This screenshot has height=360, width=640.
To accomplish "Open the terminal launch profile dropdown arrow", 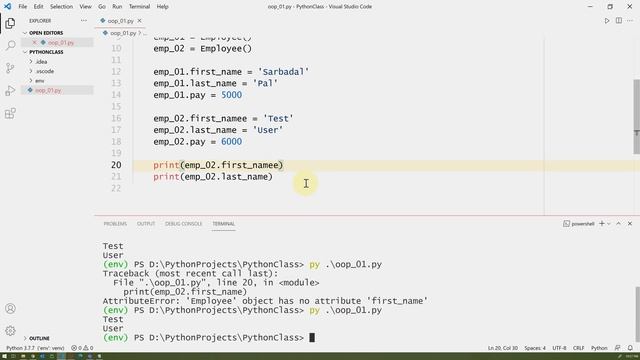I will [609, 224].
